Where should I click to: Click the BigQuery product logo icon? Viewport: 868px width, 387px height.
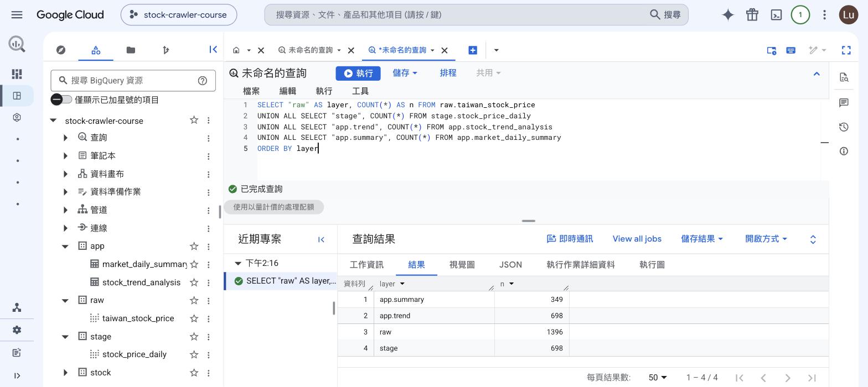pyautogui.click(x=17, y=44)
